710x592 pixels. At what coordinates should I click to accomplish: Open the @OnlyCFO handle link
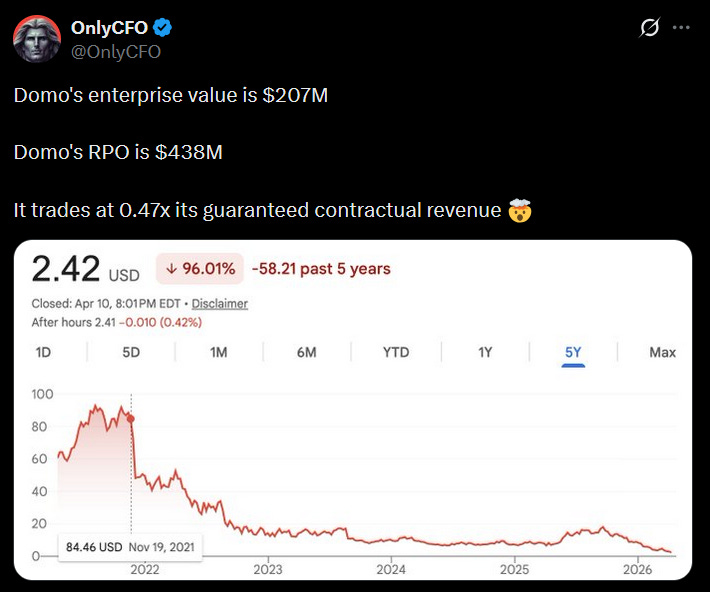(116, 52)
